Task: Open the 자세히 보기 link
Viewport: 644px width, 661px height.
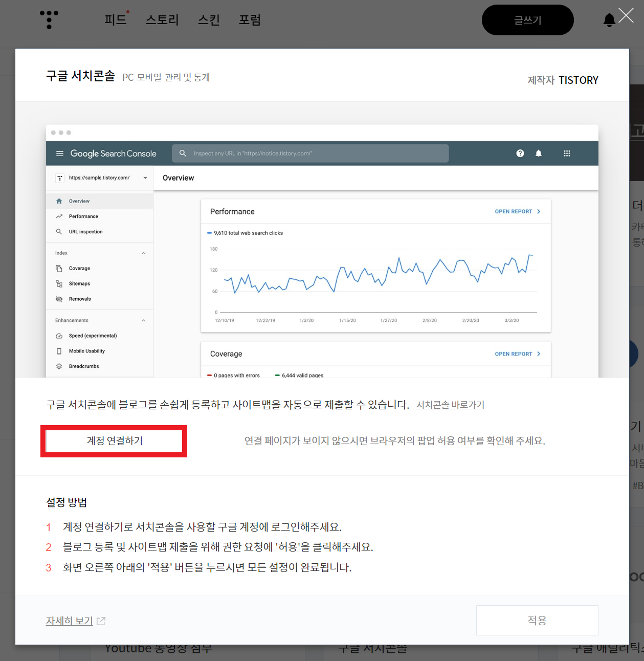Action: tap(70, 621)
